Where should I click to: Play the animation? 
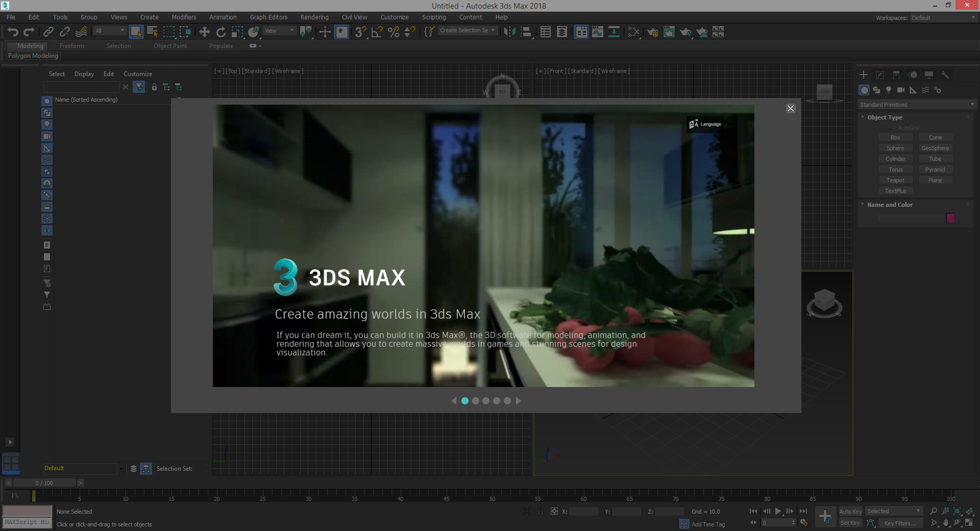coord(778,511)
